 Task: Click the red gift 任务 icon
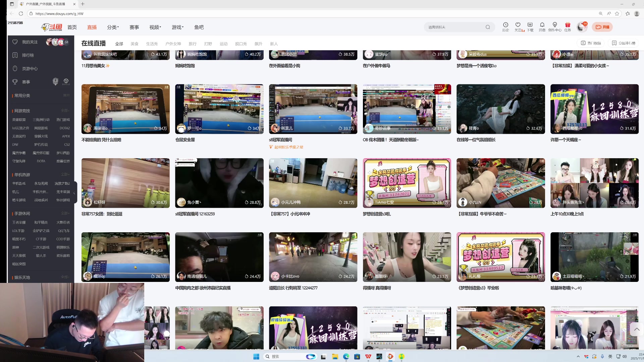coord(568,25)
